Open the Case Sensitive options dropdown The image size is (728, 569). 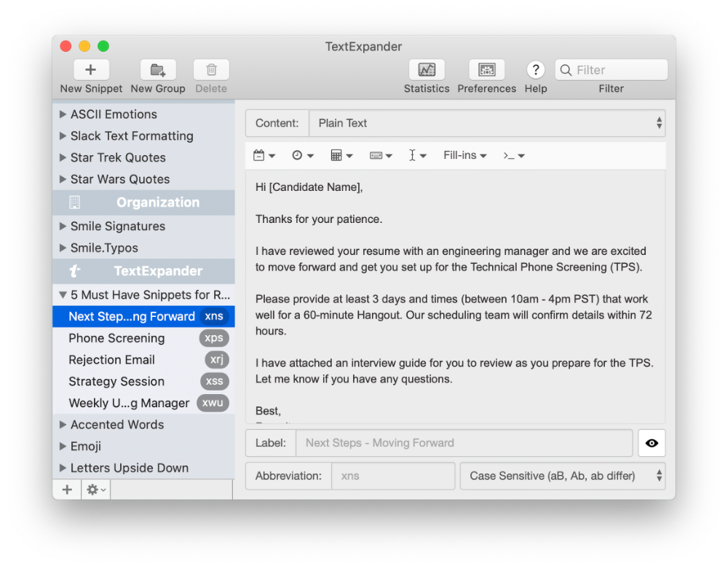pyautogui.click(x=562, y=476)
